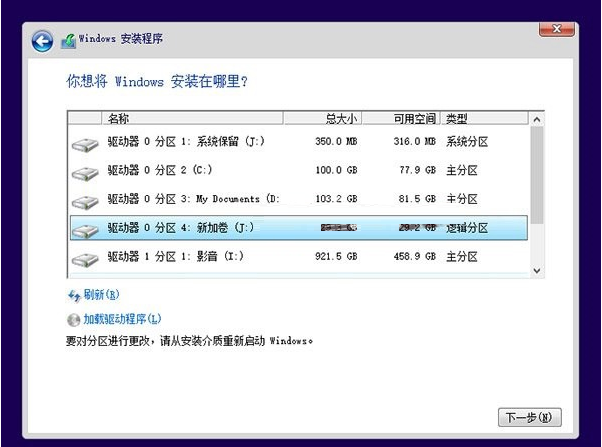
Task: Open the 加载驱动程序(L) link
Action: 122,320
